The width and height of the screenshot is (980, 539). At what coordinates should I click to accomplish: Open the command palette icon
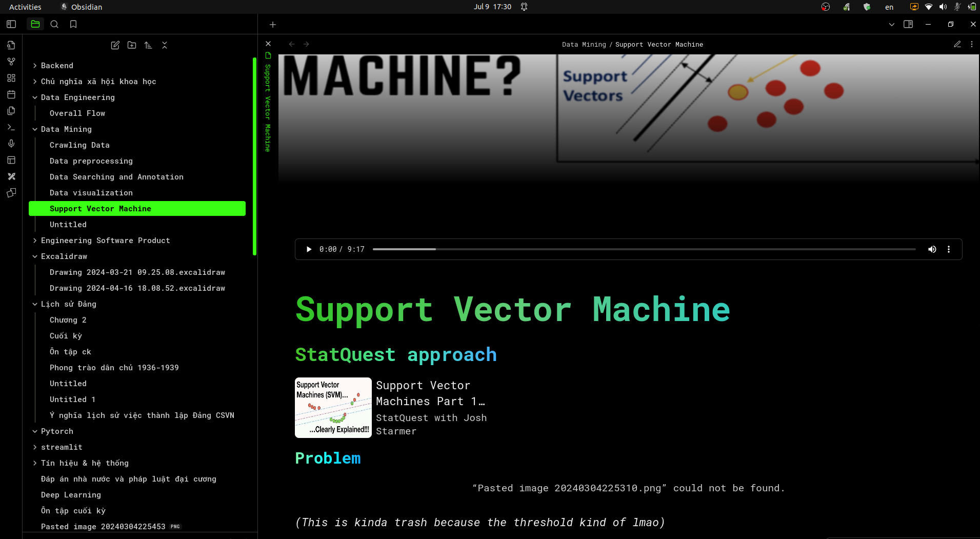coord(11,127)
